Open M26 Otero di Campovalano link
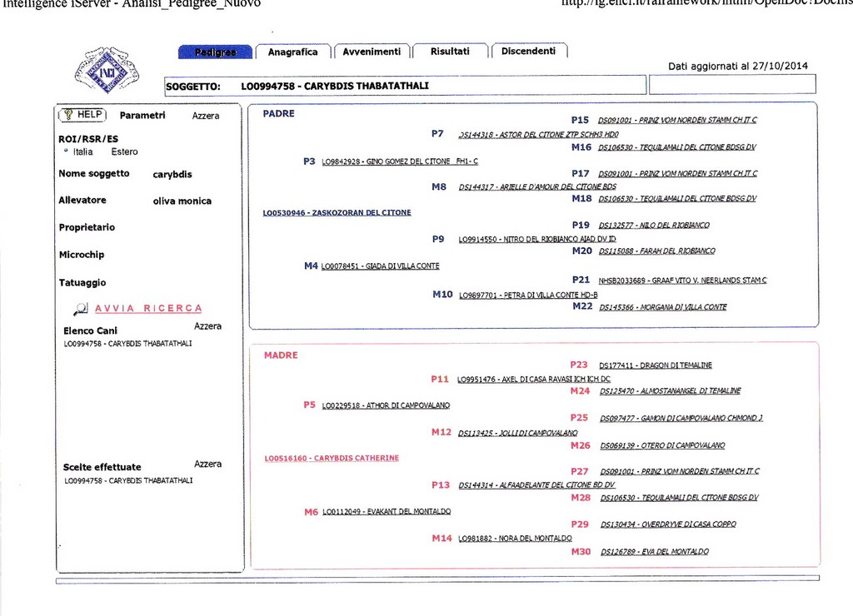853x616 pixels. click(x=662, y=445)
